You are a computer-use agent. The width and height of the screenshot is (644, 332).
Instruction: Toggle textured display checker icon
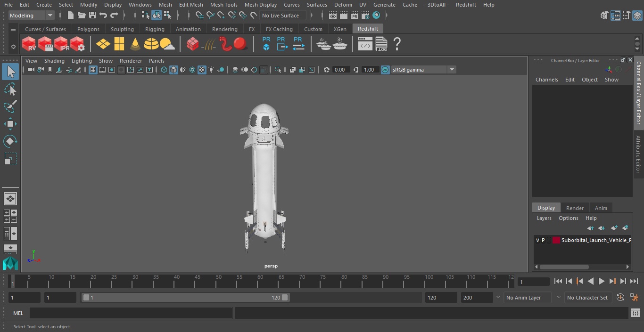[x=202, y=70]
